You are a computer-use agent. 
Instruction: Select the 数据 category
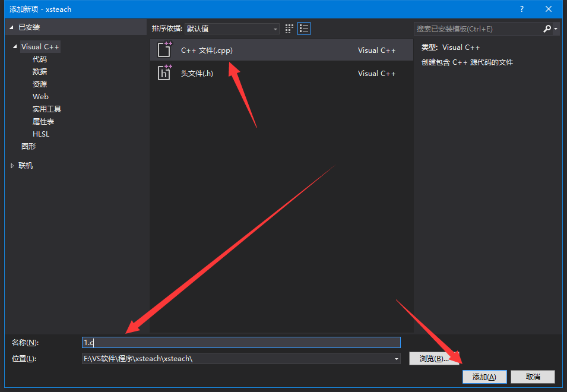tap(40, 72)
